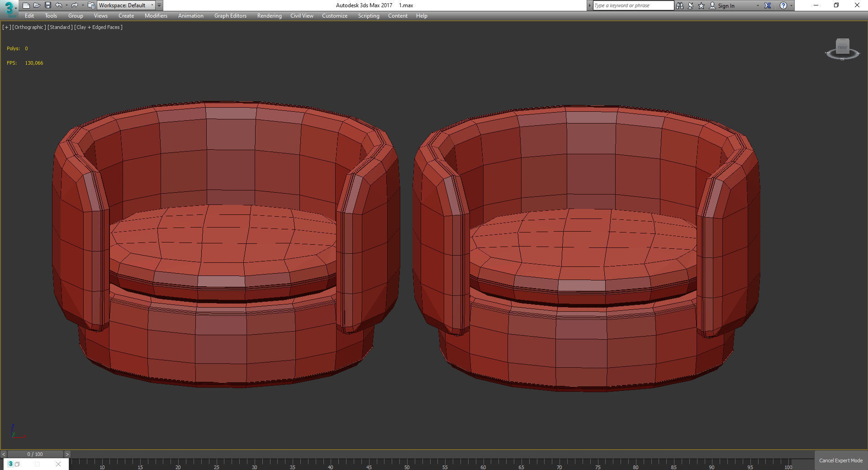Click the [Standard] viewport quality label
Screen dimensions: 868x470
(60, 27)
